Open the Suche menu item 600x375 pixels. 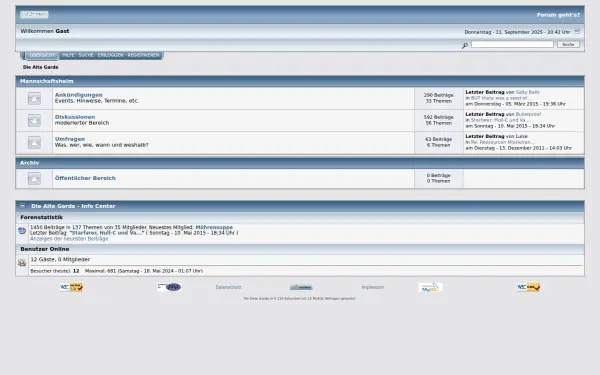[x=86, y=55]
